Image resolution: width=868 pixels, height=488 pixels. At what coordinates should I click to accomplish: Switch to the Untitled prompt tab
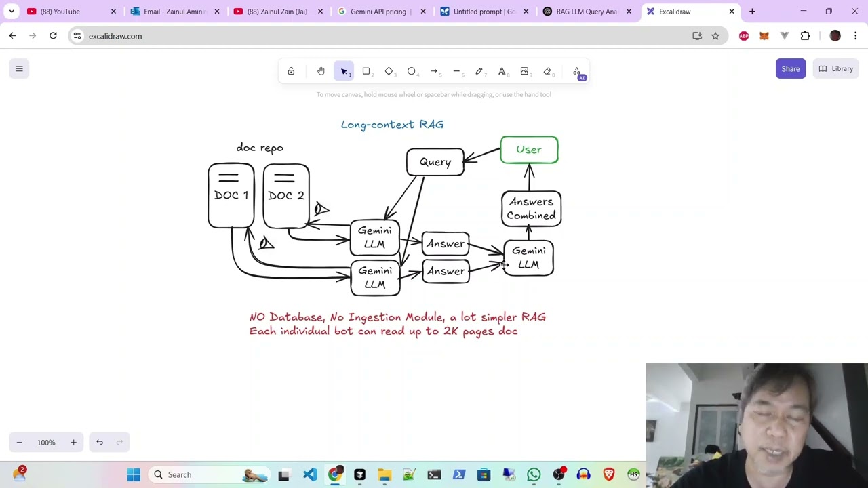[x=484, y=12]
